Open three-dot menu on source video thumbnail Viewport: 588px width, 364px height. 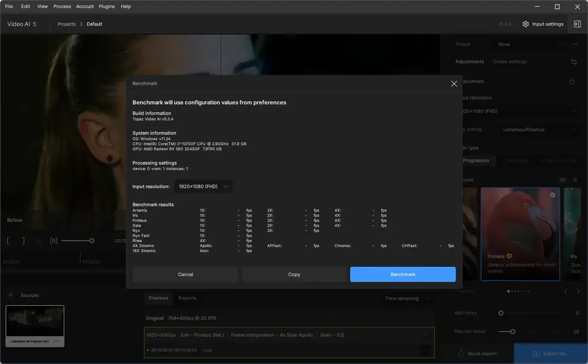[56, 341]
